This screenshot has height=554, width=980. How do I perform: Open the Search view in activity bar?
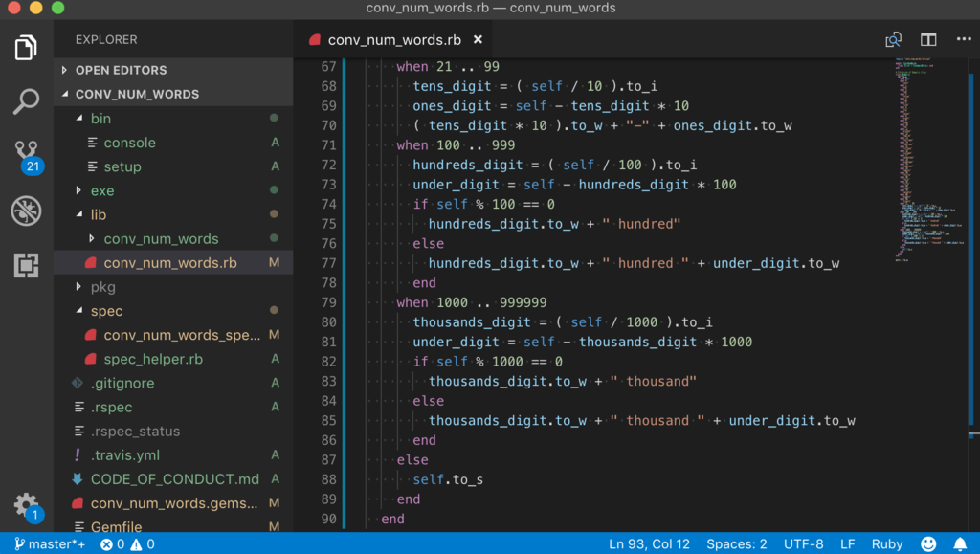(26, 101)
